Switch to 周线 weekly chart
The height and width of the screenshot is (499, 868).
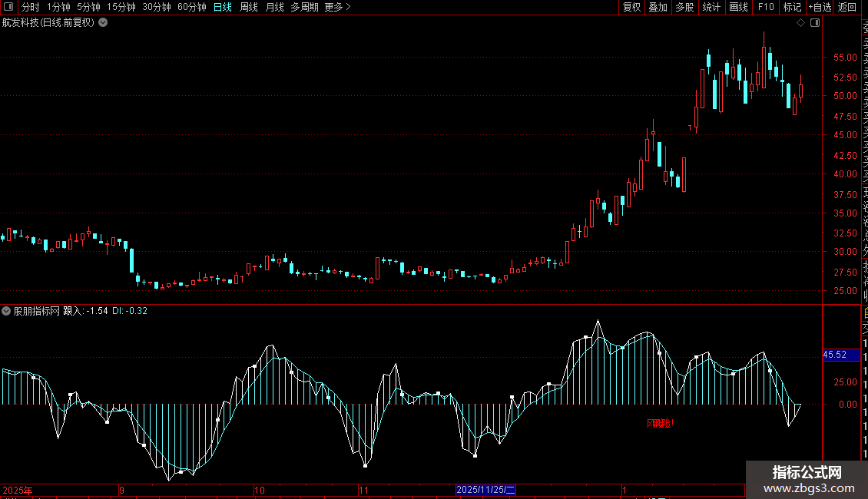pyautogui.click(x=249, y=7)
